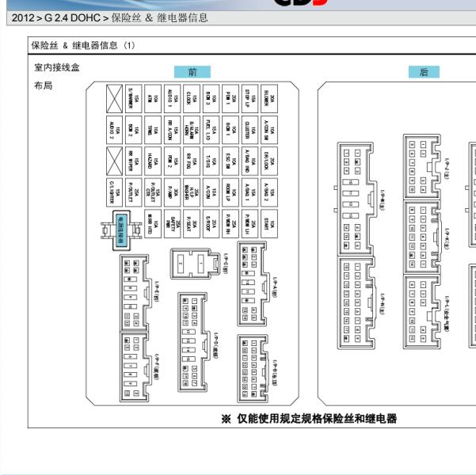The width and height of the screenshot is (476, 475).
Task: Click the 10A B/ALARM HORN fuse
Action: tap(192, 130)
